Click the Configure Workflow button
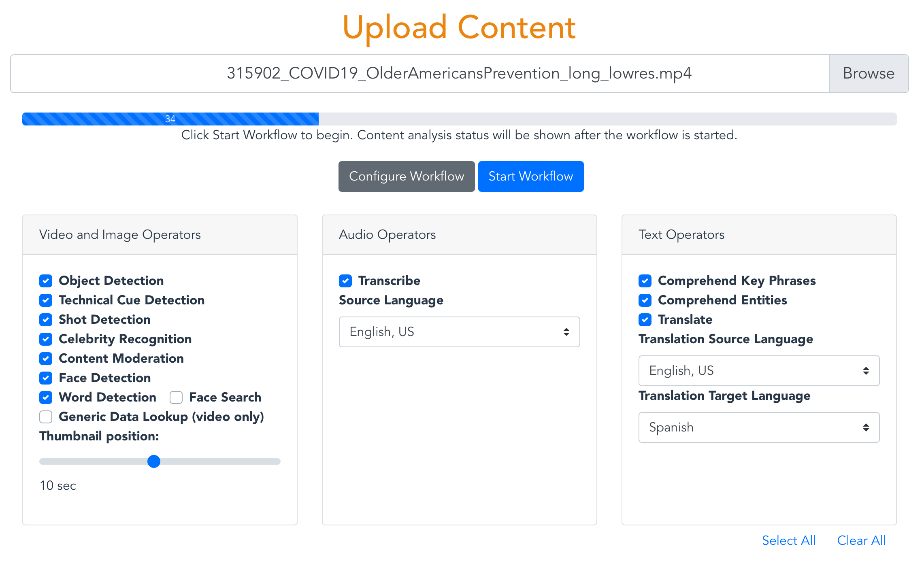Viewport: 924px width, 561px height. click(x=407, y=176)
